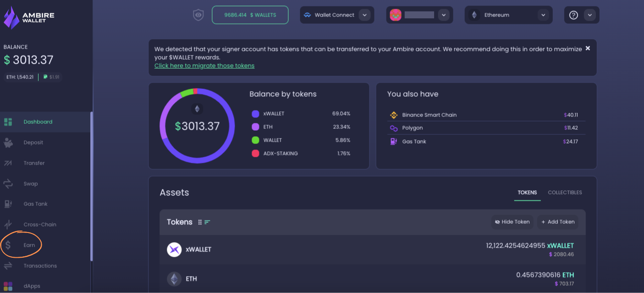Screen dimensions: 644x293
Task: Click the help question mark icon
Action: 573,15
